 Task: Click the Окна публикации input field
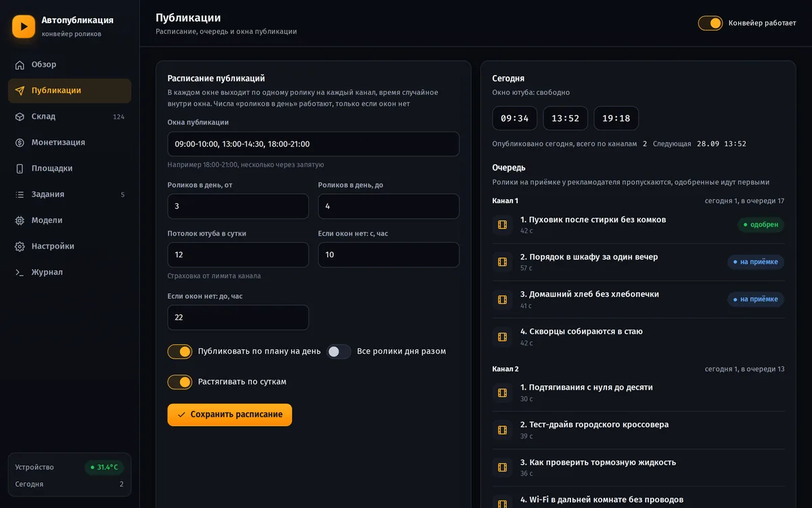(313, 144)
